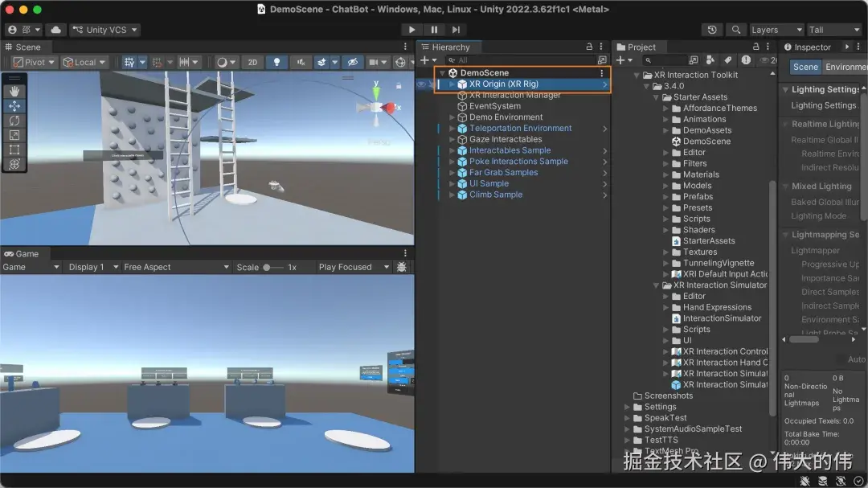
Task: Click the Inspector horizontal scrollbar
Action: point(804,339)
